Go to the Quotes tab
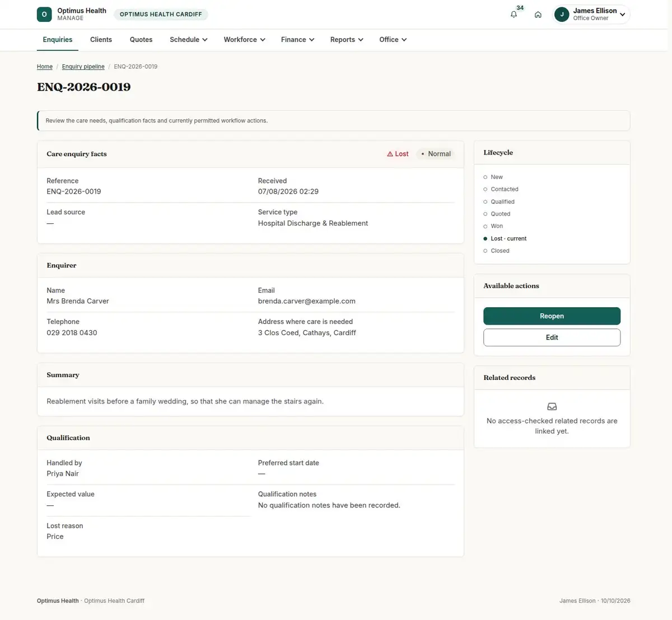This screenshot has width=672, height=620. click(141, 40)
